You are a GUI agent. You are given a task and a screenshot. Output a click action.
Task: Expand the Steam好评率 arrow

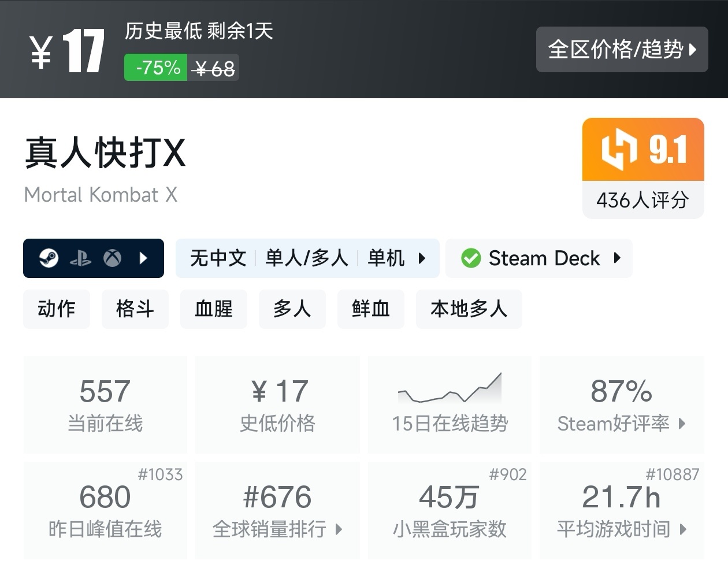coord(682,424)
